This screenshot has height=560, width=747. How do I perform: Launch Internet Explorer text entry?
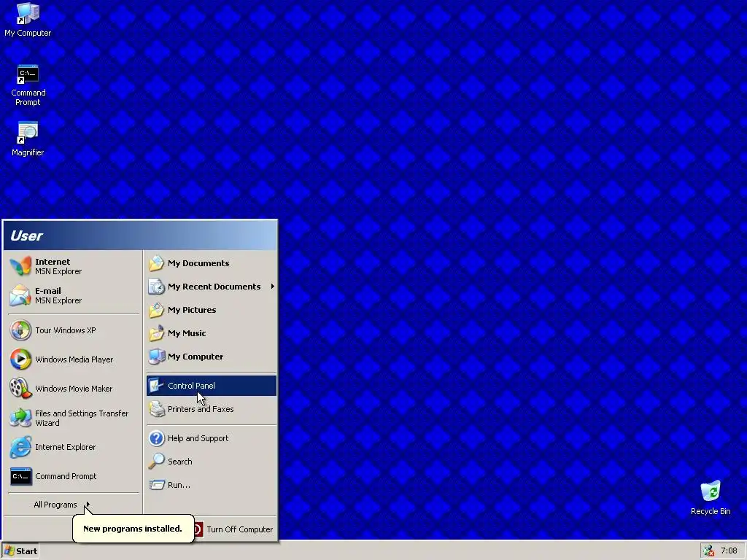[65, 447]
